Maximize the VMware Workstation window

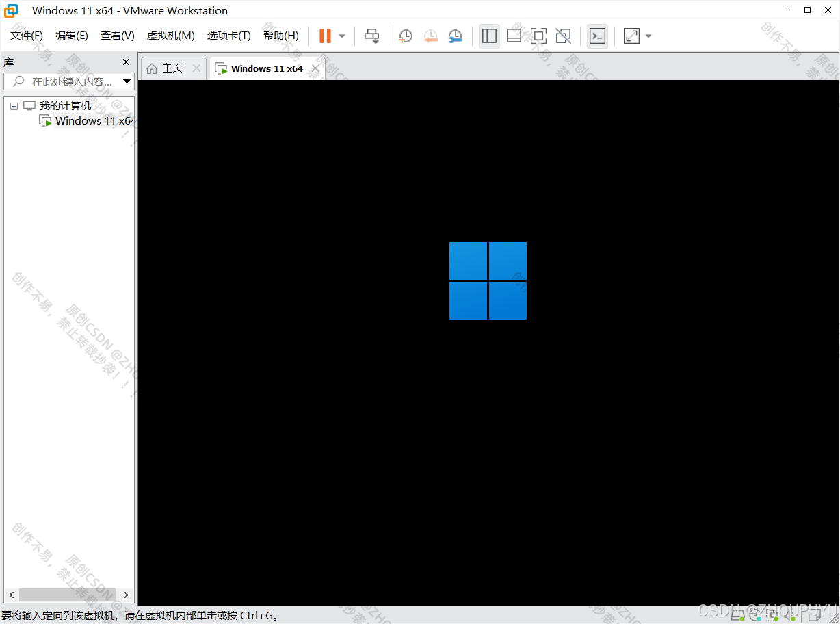[808, 10]
